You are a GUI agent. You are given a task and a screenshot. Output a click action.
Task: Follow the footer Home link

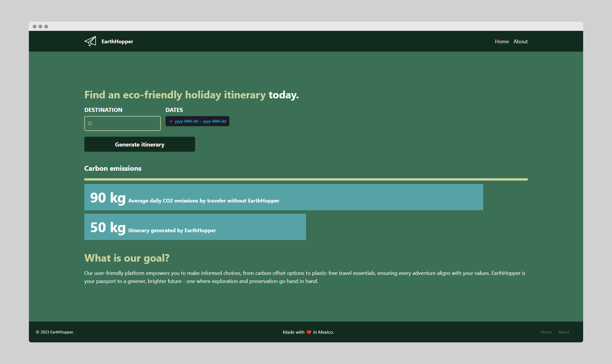(x=546, y=332)
